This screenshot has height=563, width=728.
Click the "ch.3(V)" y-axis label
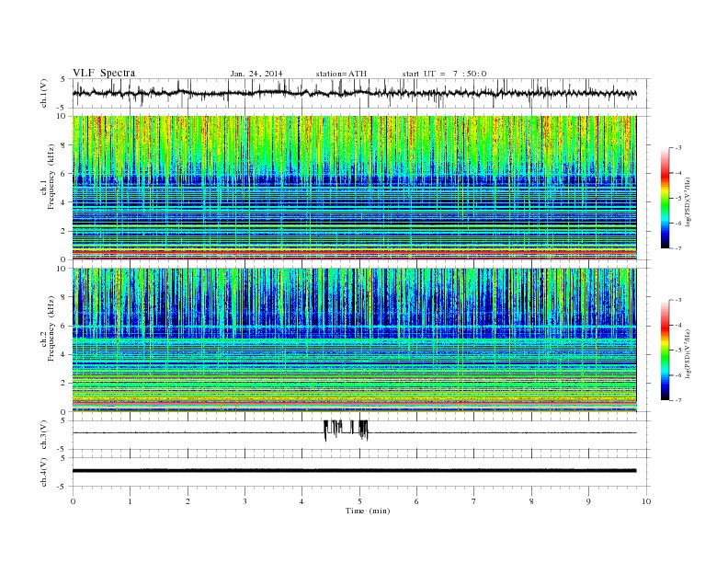click(x=44, y=435)
